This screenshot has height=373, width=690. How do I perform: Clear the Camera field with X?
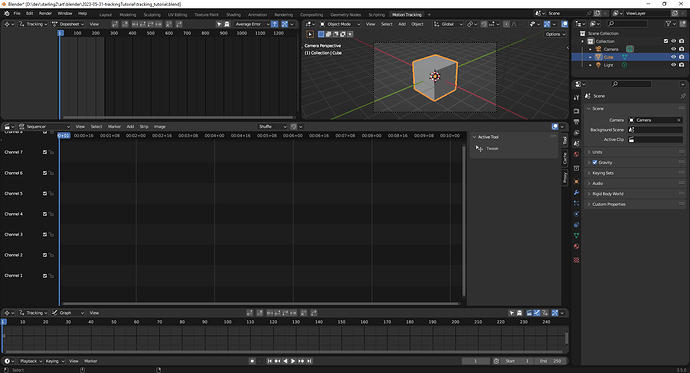coord(679,120)
